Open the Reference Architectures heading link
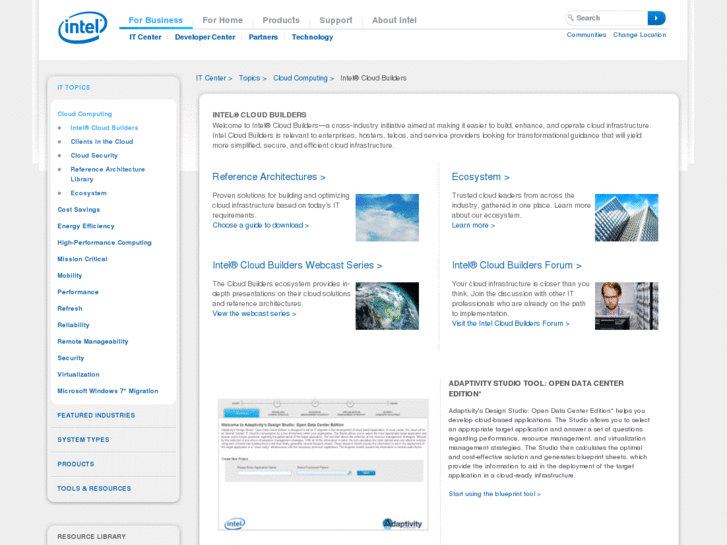The width and height of the screenshot is (727, 545). point(269,177)
